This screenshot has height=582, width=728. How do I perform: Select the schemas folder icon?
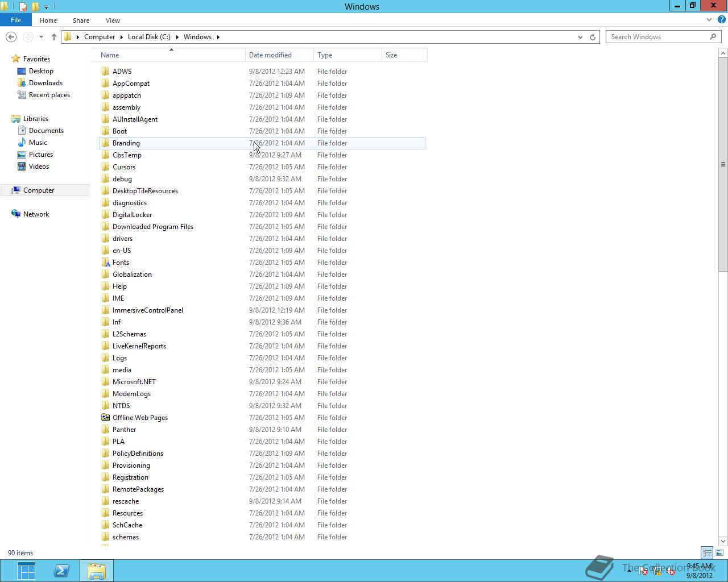tap(105, 537)
